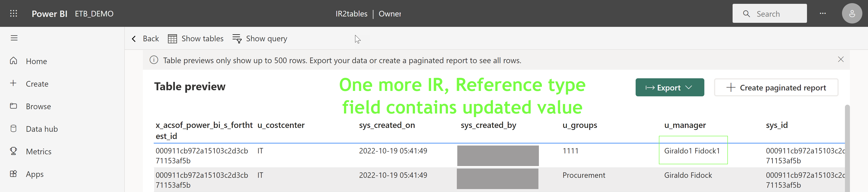The height and width of the screenshot is (192, 868).
Task: Click Create paginated report button
Action: pyautogui.click(x=776, y=87)
